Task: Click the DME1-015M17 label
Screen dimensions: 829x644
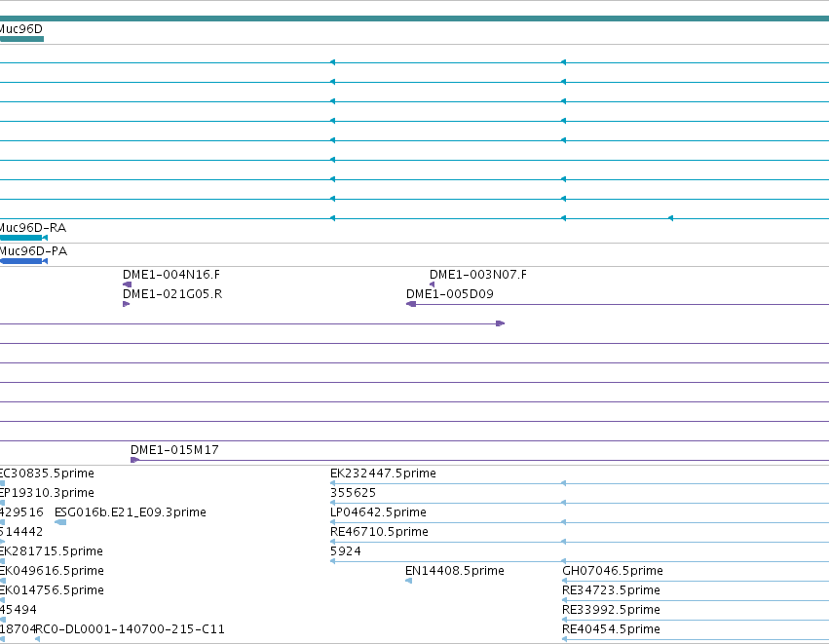Action: [174, 450]
